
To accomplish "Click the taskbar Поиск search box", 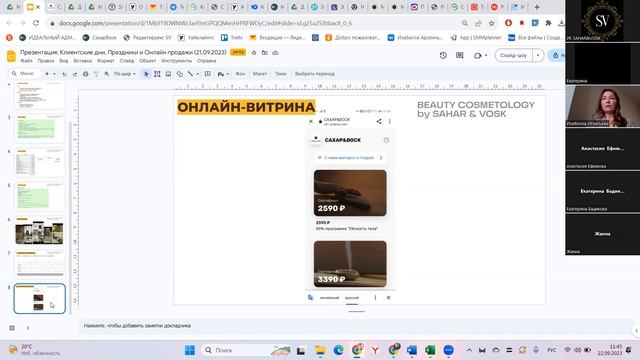I will click(247, 350).
